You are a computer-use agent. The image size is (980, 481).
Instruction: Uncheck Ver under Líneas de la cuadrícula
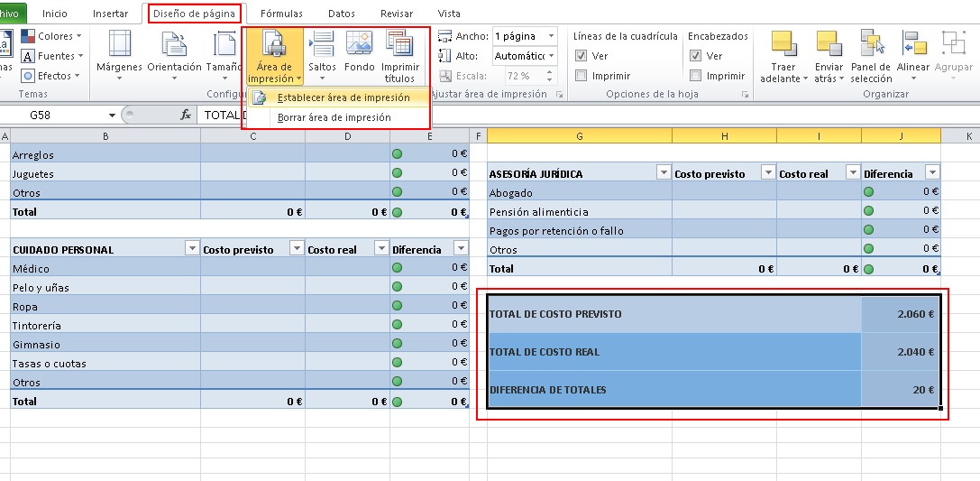(x=582, y=56)
